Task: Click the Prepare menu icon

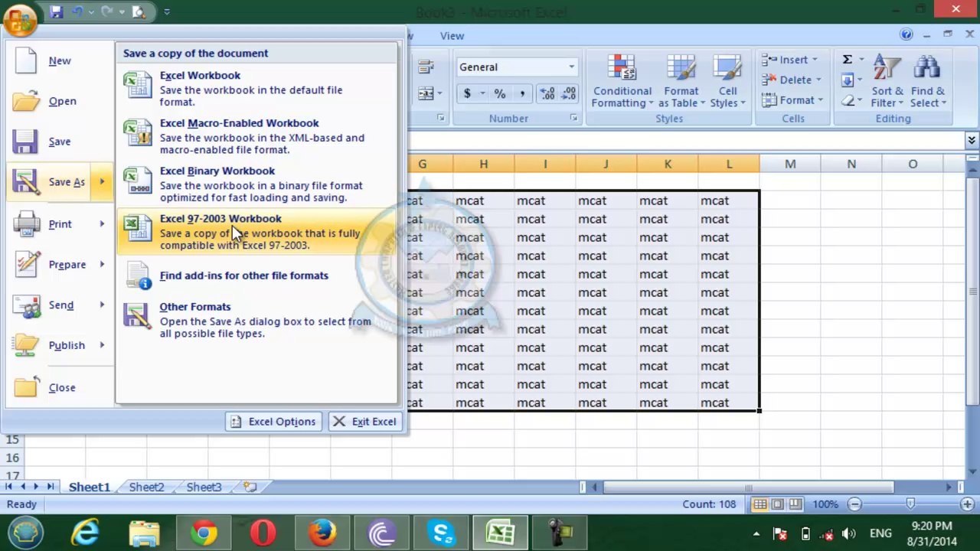Action: point(27,265)
